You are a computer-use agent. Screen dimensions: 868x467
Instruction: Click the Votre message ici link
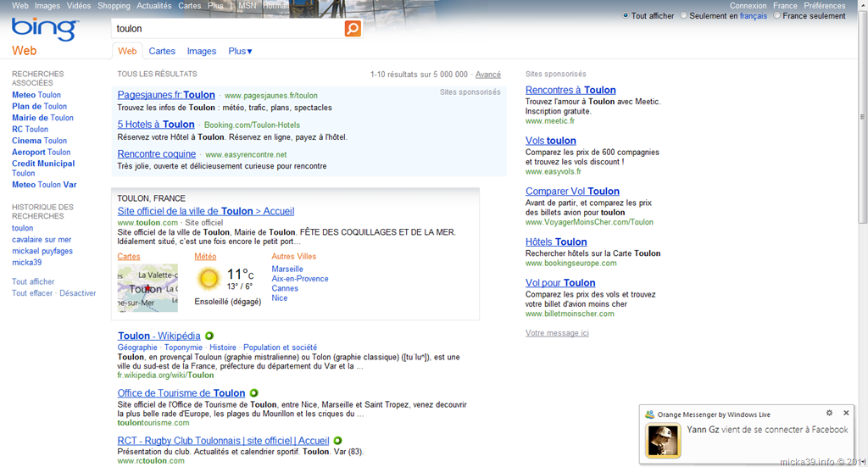[557, 332]
